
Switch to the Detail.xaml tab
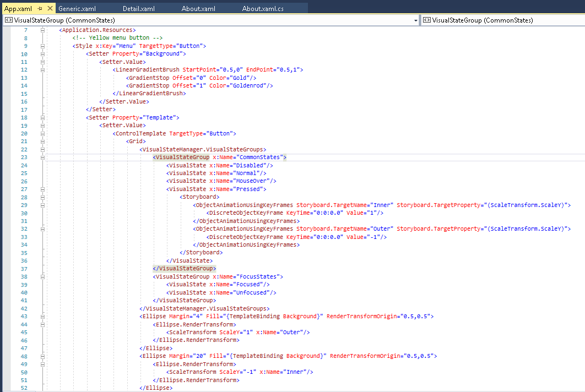(x=139, y=9)
